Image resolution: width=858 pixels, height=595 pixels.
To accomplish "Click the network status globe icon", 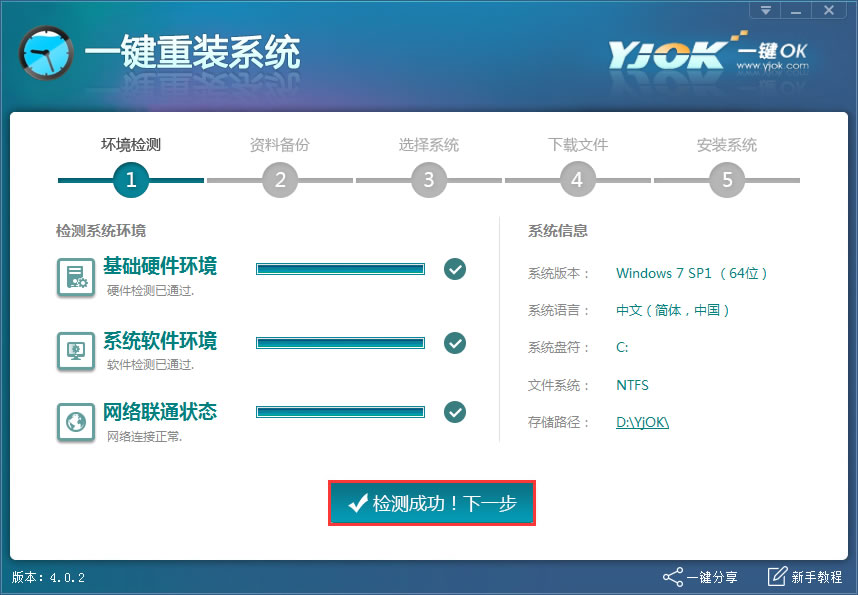I will coord(75,417).
